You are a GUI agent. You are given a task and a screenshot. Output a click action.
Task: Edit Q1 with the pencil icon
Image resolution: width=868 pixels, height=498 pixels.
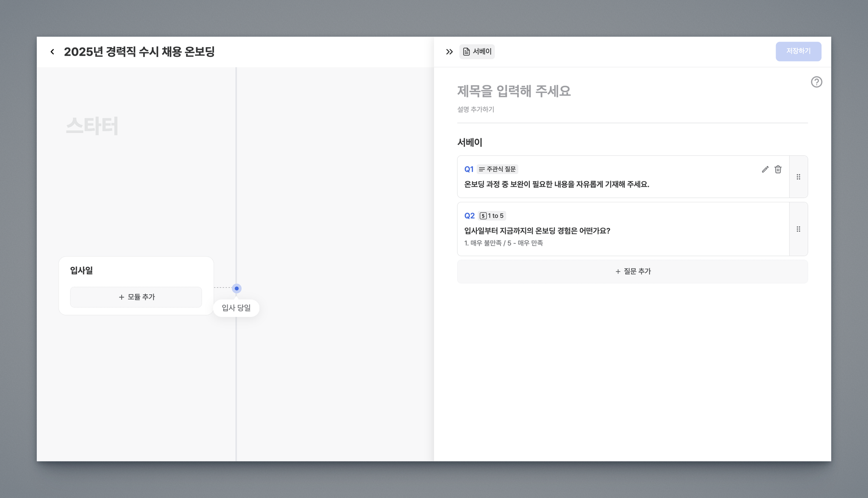point(765,169)
